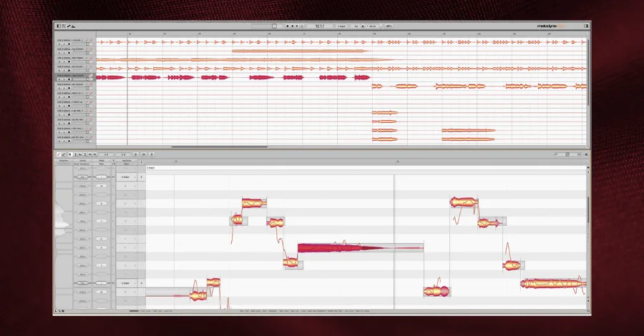This screenshot has width=644, height=336.
Task: Start playback with the play button
Action: [x=297, y=26]
